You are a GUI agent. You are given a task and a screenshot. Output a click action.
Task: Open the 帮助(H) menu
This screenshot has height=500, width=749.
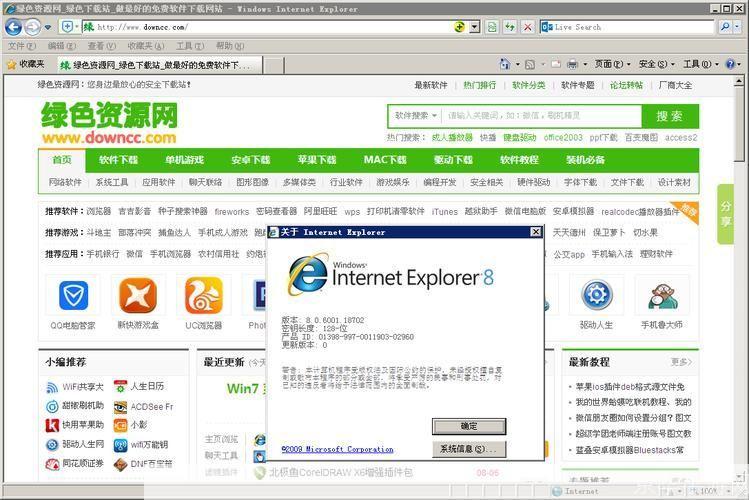pyautogui.click(x=230, y=46)
